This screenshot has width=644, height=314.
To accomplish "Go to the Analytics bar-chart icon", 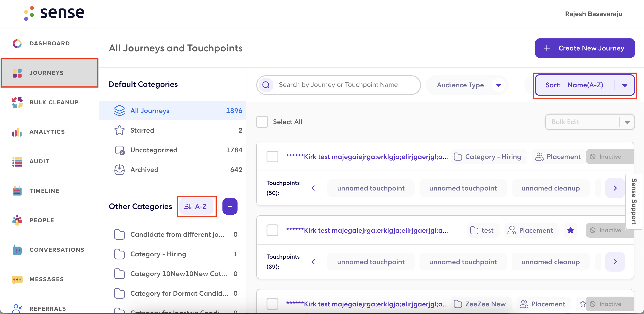I will pos(17,132).
